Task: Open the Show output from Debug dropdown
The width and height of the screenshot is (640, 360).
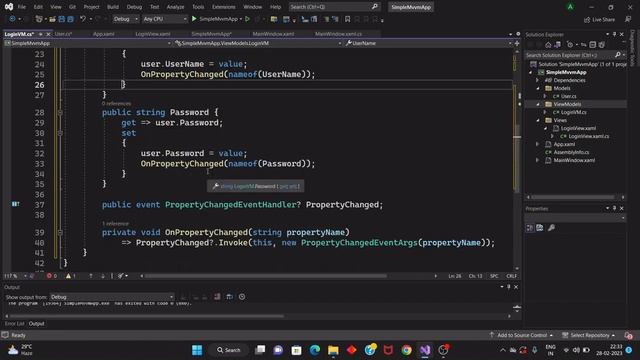Action: tap(112, 297)
